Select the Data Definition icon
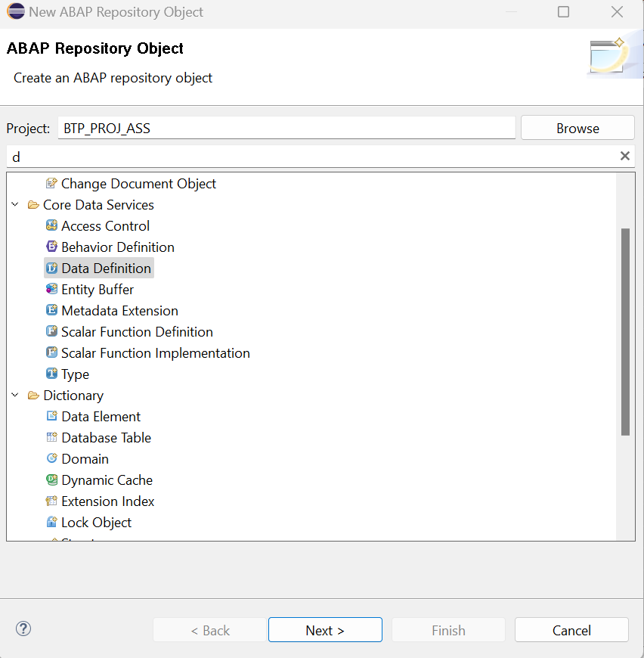This screenshot has width=644, height=658. (x=51, y=268)
